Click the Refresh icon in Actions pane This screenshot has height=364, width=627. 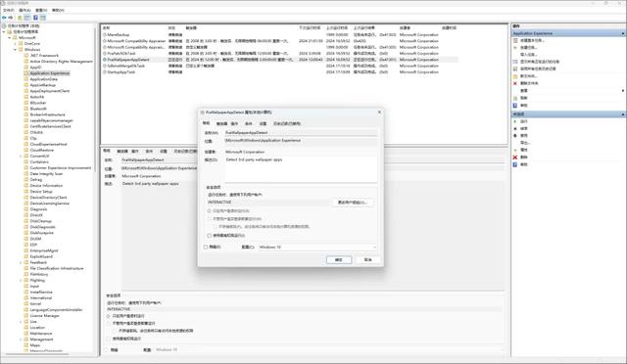pyautogui.click(x=515, y=98)
